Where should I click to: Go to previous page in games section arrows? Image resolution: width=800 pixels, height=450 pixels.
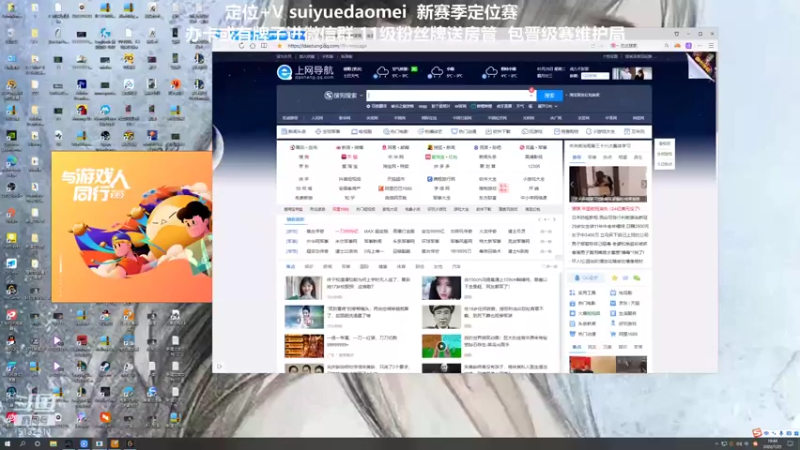click(x=539, y=219)
